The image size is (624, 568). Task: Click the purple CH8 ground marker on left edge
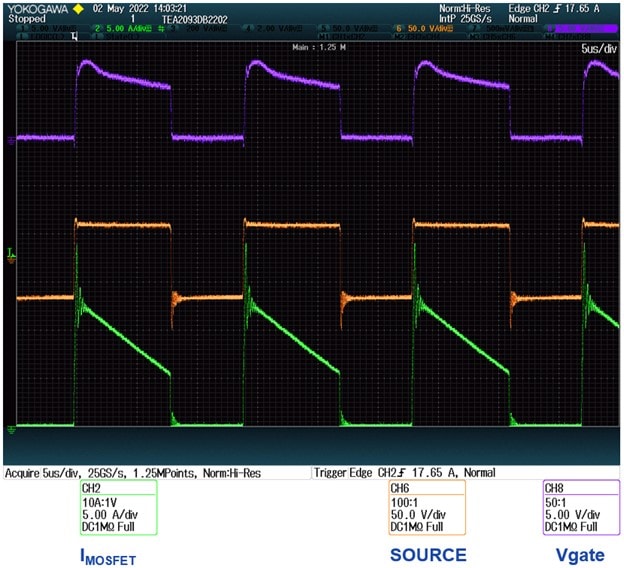[x=9, y=139]
